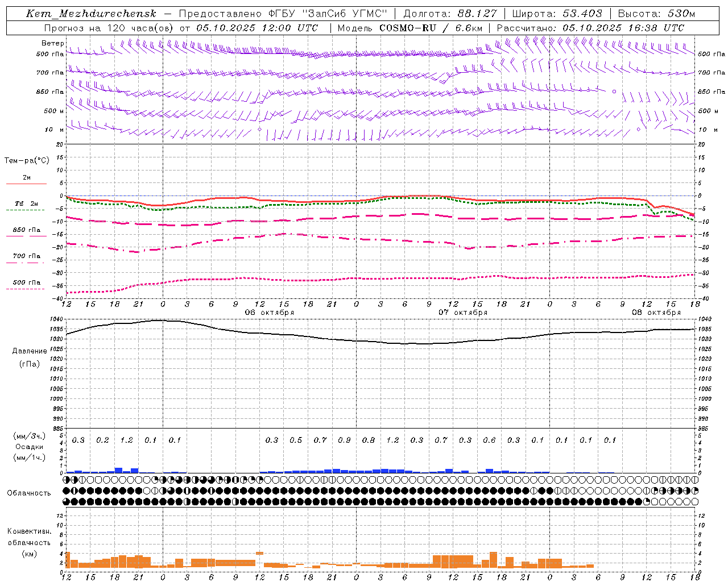Select the 0.9 precipitation amount

(344, 440)
